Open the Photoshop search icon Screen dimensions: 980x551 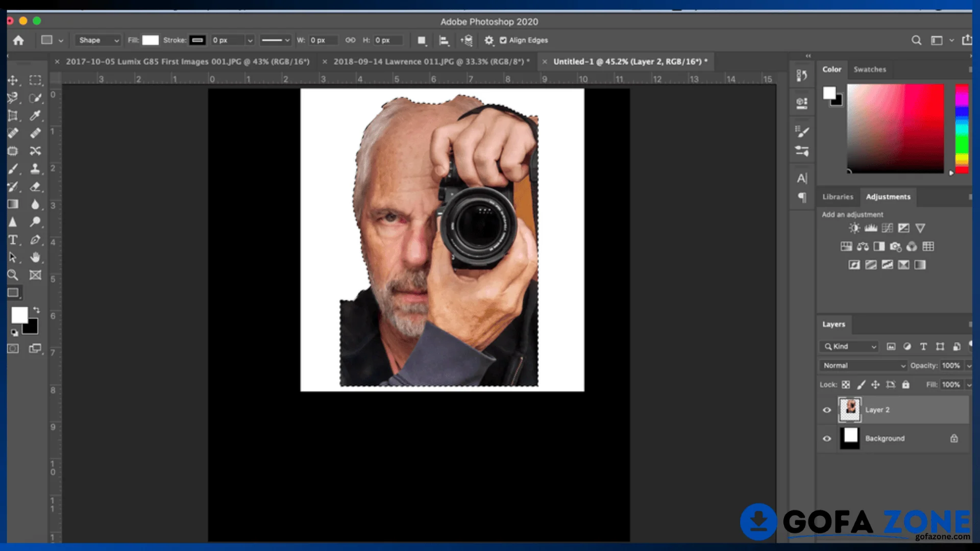click(x=916, y=40)
